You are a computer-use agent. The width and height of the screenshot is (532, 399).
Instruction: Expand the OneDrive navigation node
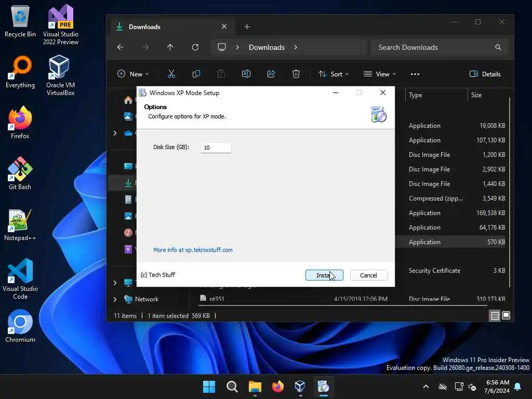(x=115, y=133)
